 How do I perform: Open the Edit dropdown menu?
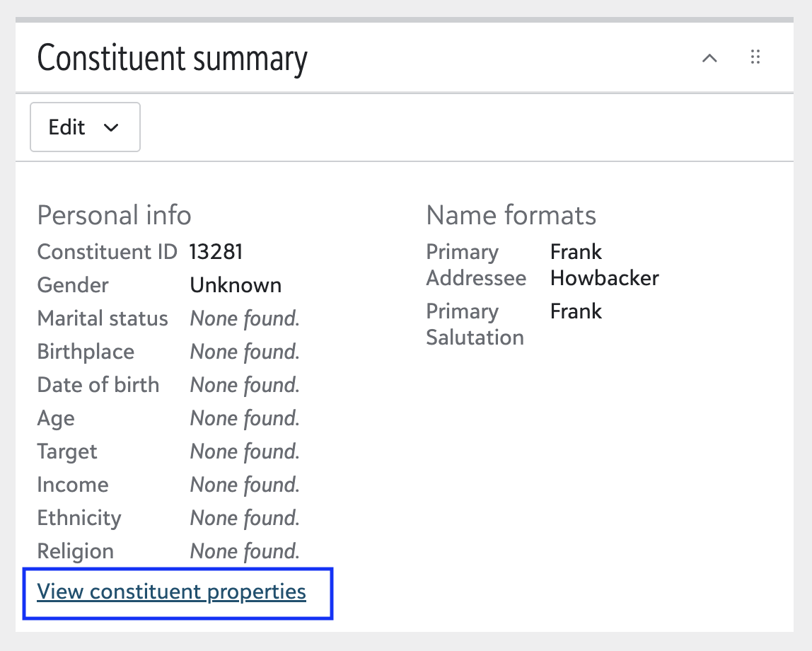click(85, 127)
